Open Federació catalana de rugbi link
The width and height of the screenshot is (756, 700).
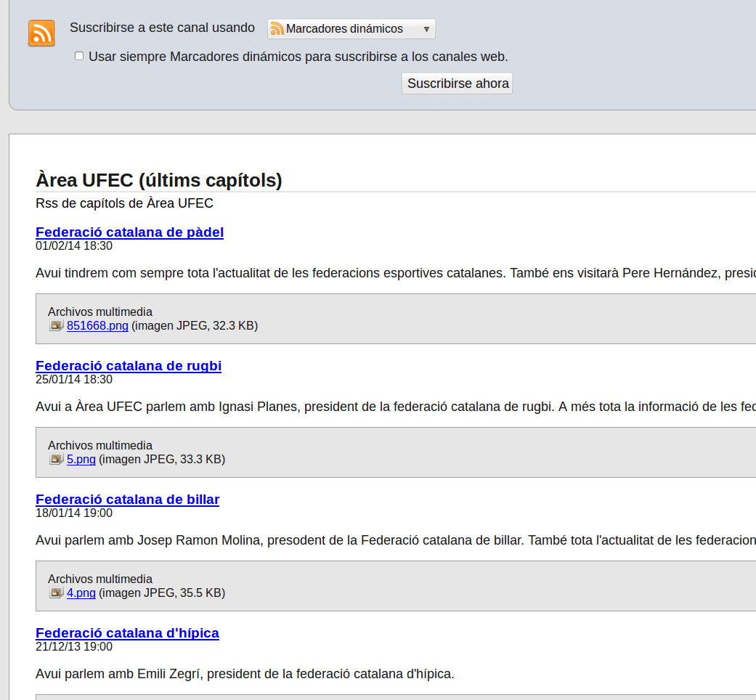coord(129,366)
